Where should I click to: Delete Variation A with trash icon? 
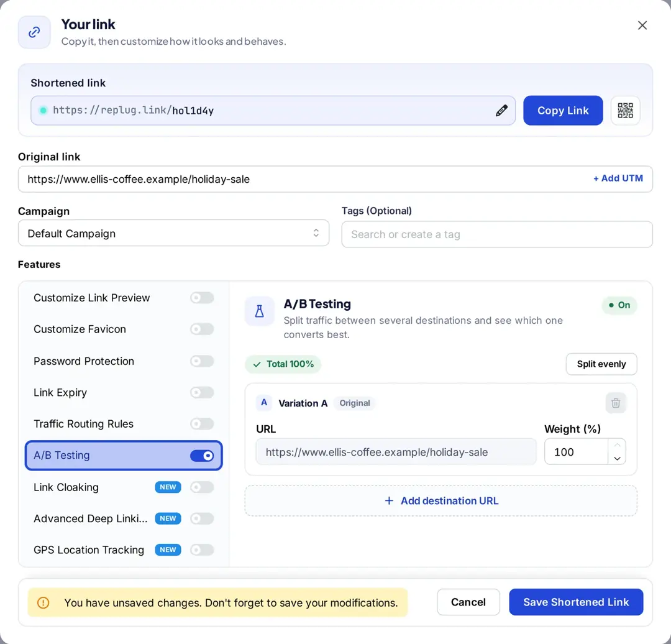[x=616, y=403]
